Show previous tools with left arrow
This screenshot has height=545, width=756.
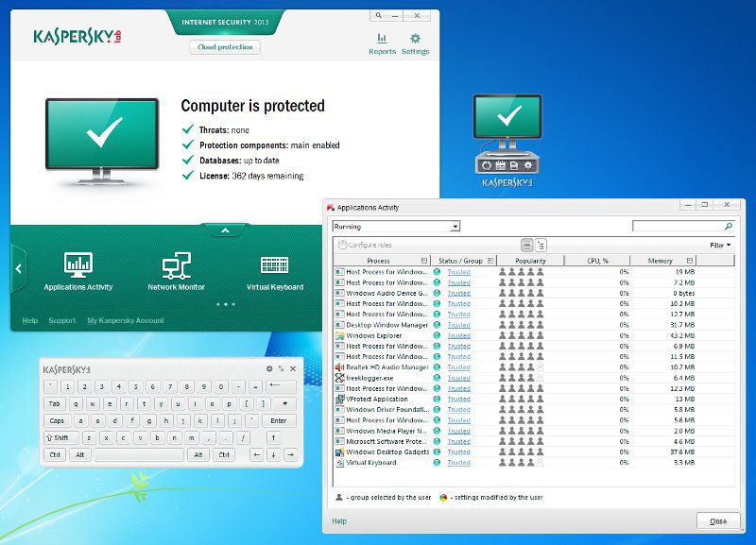click(x=18, y=269)
